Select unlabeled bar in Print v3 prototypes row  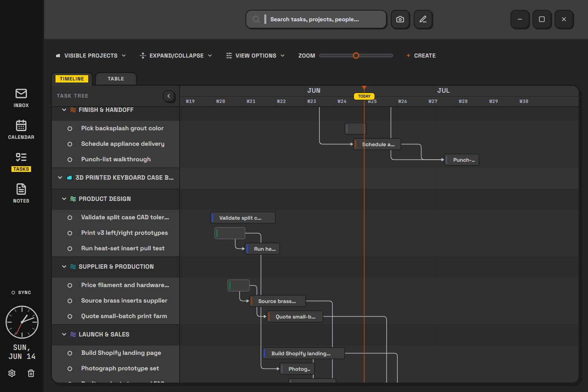coord(230,233)
